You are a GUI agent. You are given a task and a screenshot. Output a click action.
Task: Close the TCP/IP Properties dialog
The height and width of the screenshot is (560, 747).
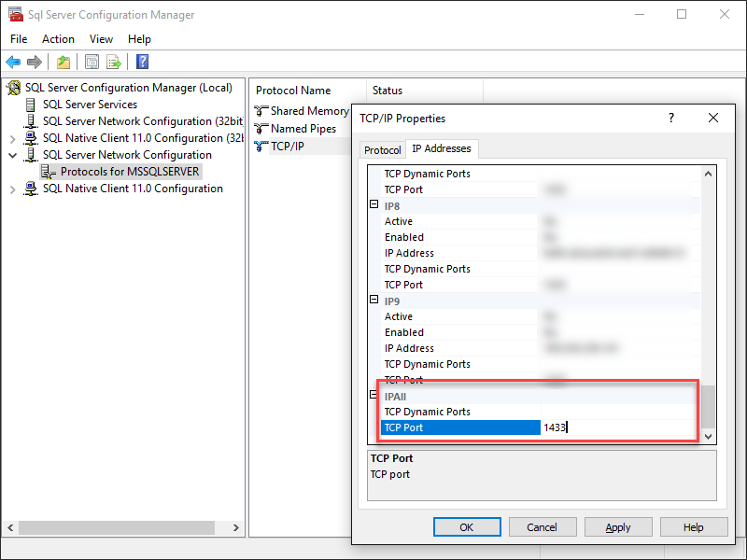713,118
